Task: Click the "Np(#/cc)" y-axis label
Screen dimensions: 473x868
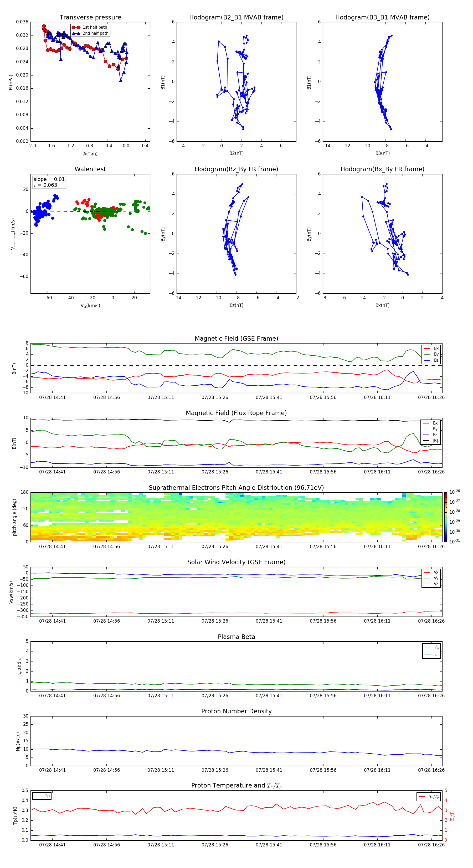Action: (18, 741)
